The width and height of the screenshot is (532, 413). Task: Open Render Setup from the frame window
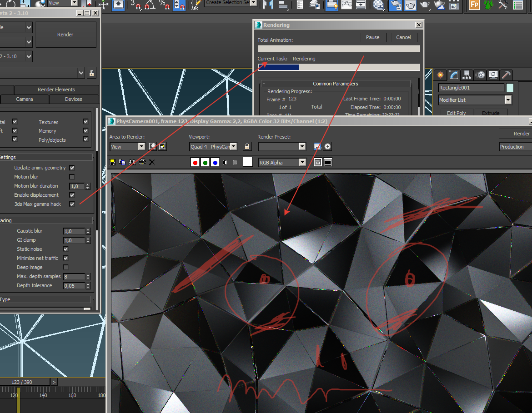pyautogui.click(x=317, y=146)
